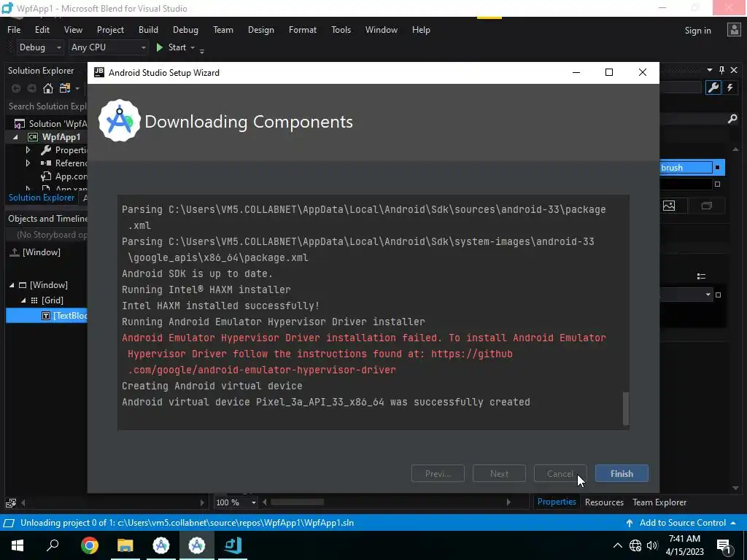This screenshot has height=560, width=747.
Task: Click the search magnifier in Properties panel
Action: pyautogui.click(x=732, y=119)
